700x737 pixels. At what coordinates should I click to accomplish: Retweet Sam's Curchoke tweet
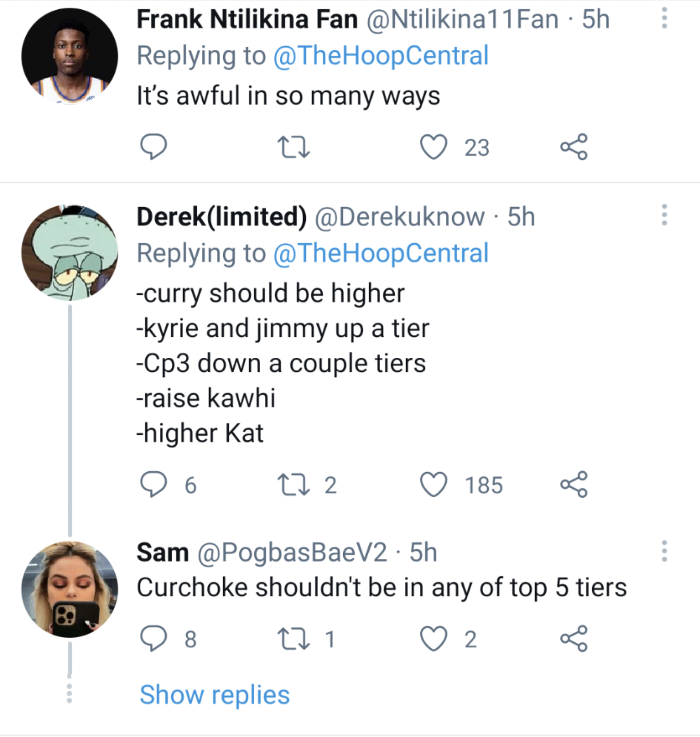click(293, 639)
